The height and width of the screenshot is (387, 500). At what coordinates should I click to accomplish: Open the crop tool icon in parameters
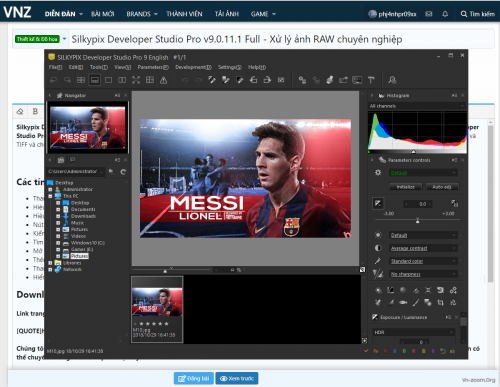click(440, 303)
